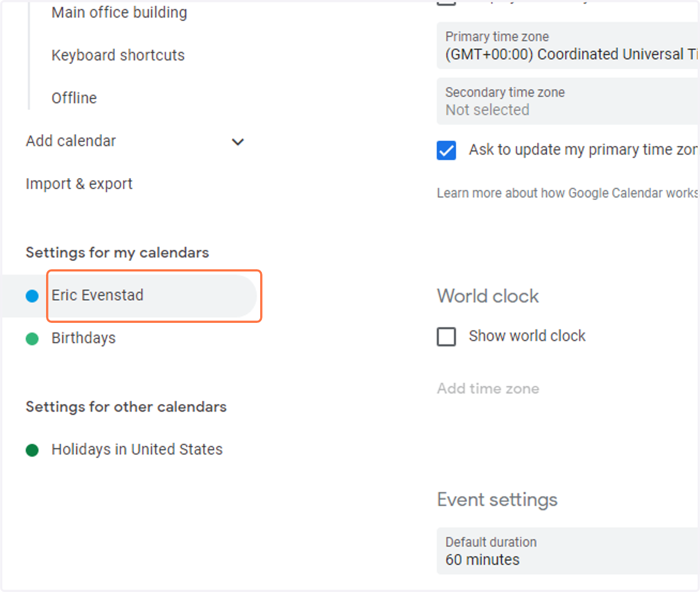700x592 pixels.
Task: Open the Default duration dropdown
Action: [567, 551]
